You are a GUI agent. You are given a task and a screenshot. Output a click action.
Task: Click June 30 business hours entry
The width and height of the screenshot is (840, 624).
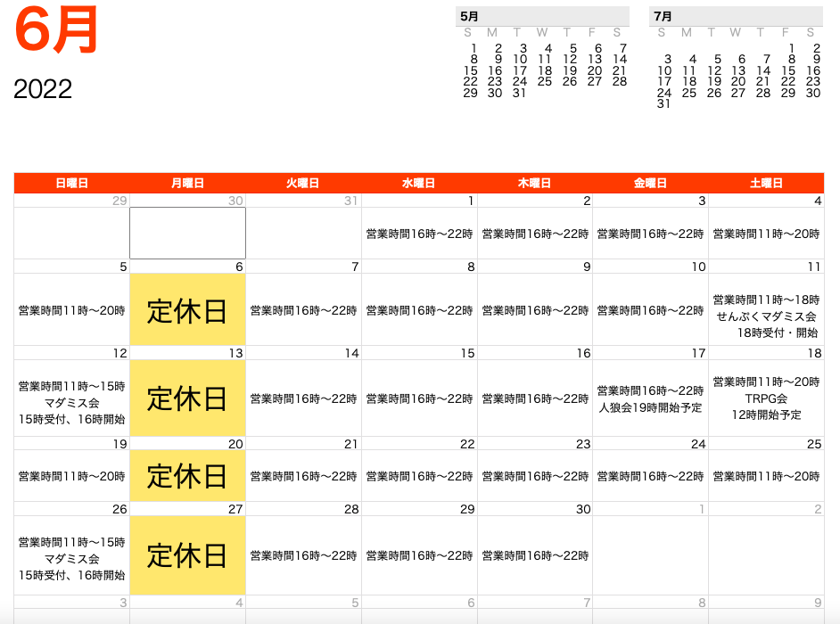pos(535,556)
